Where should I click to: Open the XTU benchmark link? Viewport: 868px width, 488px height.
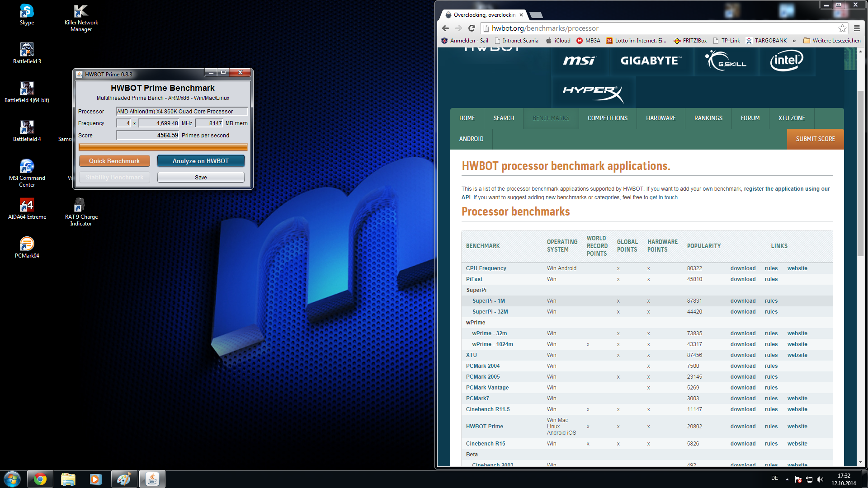pos(472,355)
